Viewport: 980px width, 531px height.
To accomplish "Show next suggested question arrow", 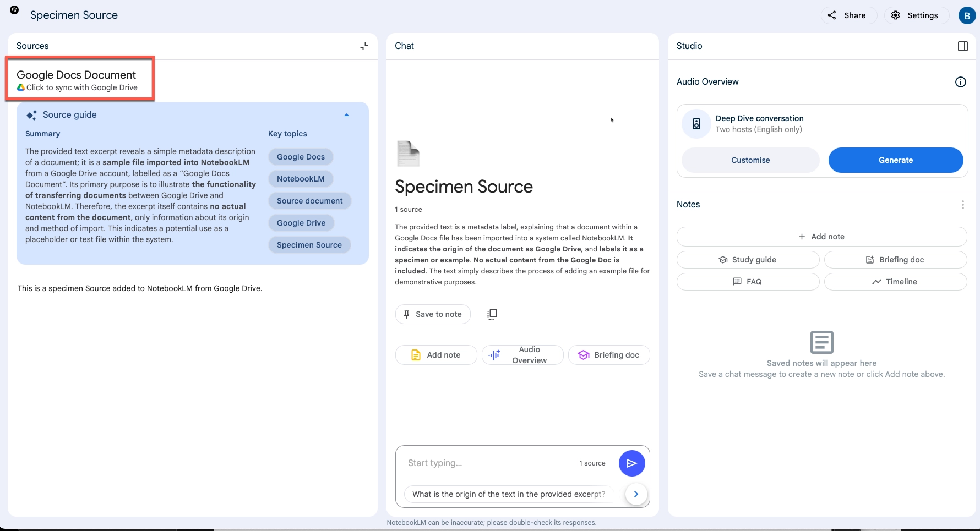I will pos(636,494).
